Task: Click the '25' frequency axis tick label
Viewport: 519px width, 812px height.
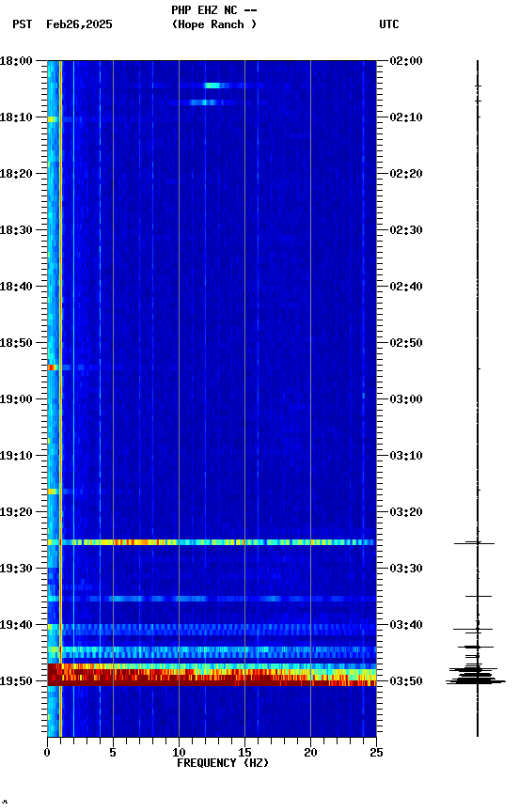Action: coord(376,753)
